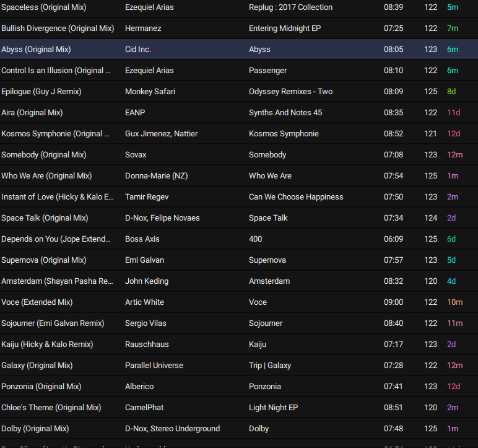Click key '8d' on Epilogue row
Screen dimensions: 478x448
coord(451,92)
